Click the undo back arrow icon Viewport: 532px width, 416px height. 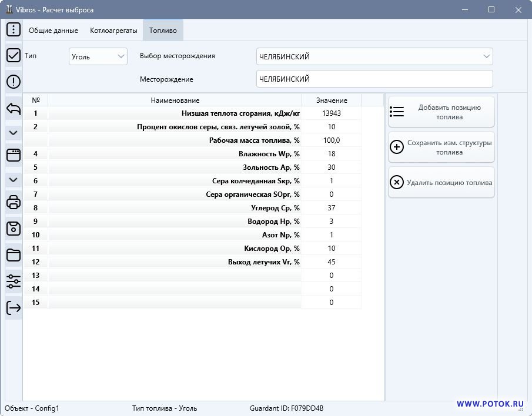coord(14,109)
